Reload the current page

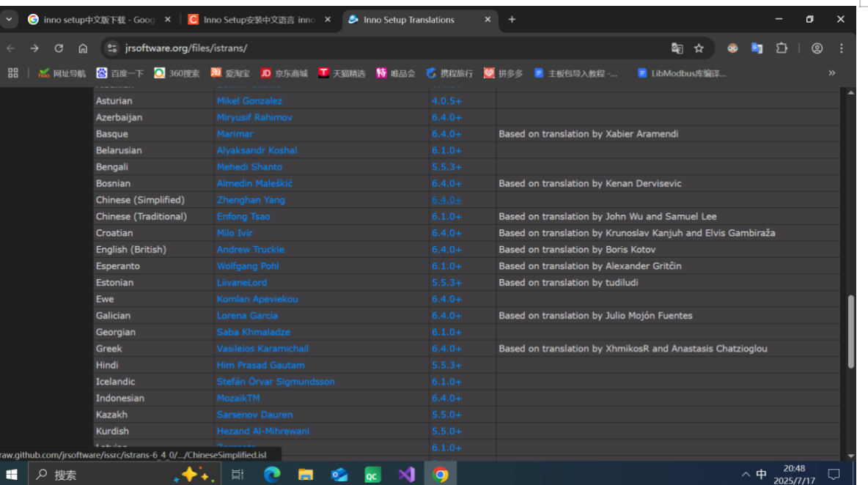59,48
